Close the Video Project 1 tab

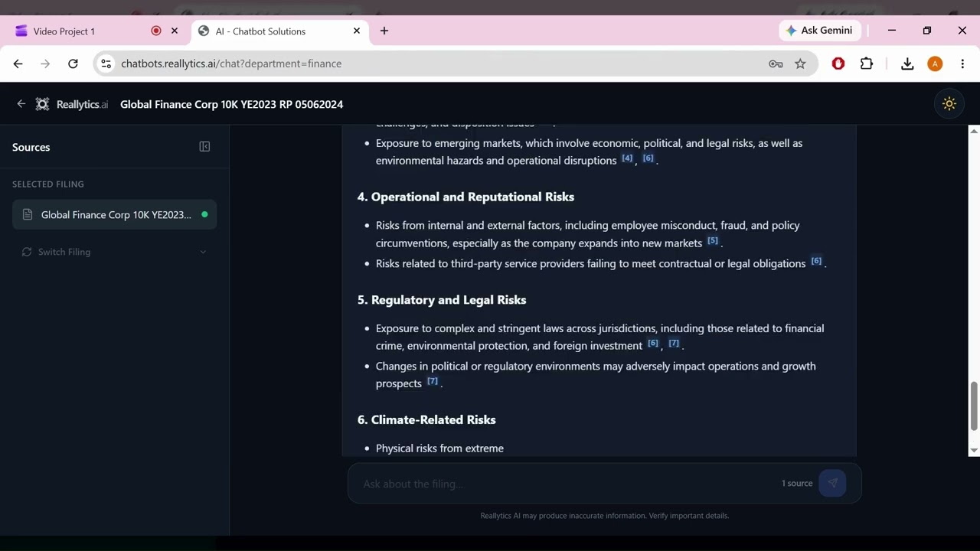tap(175, 31)
